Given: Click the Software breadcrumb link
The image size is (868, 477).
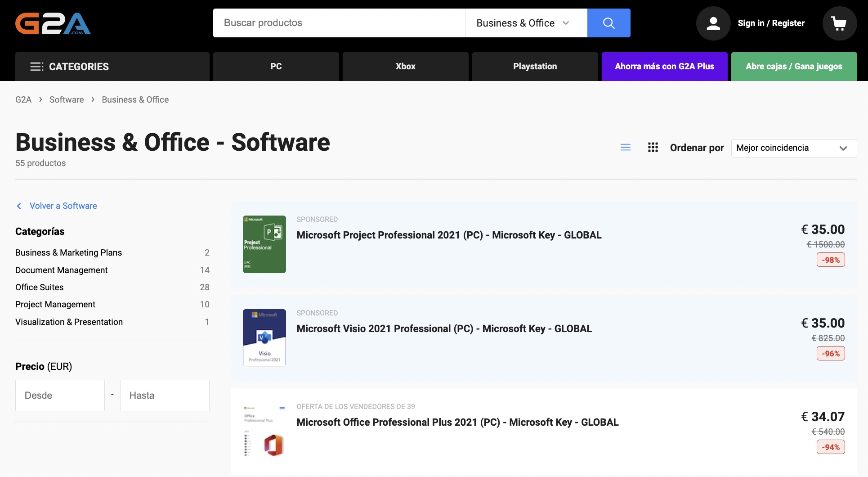Looking at the screenshot, I should coord(67,100).
